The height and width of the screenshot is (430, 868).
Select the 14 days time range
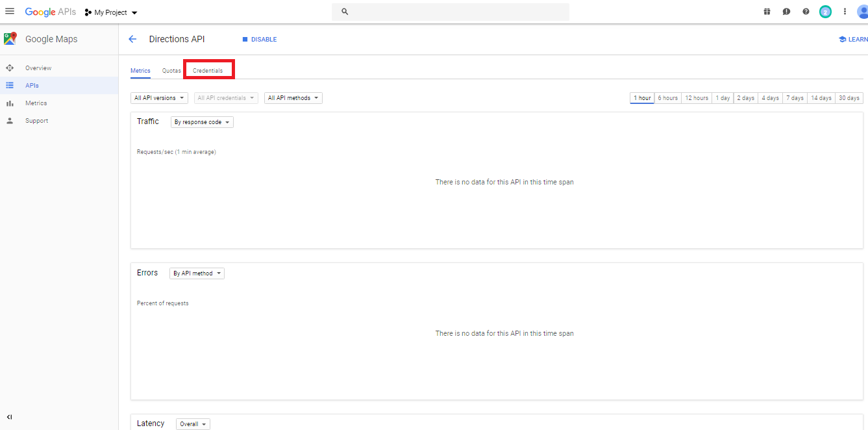[821, 98]
